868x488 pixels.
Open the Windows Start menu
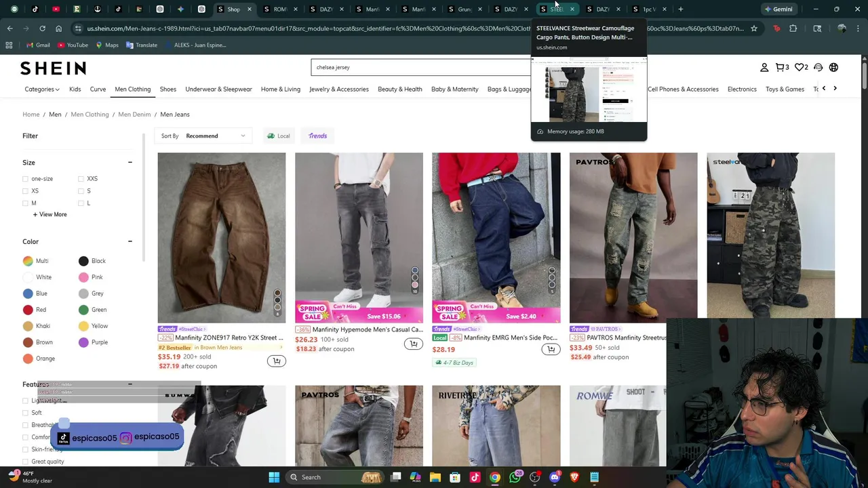(274, 477)
